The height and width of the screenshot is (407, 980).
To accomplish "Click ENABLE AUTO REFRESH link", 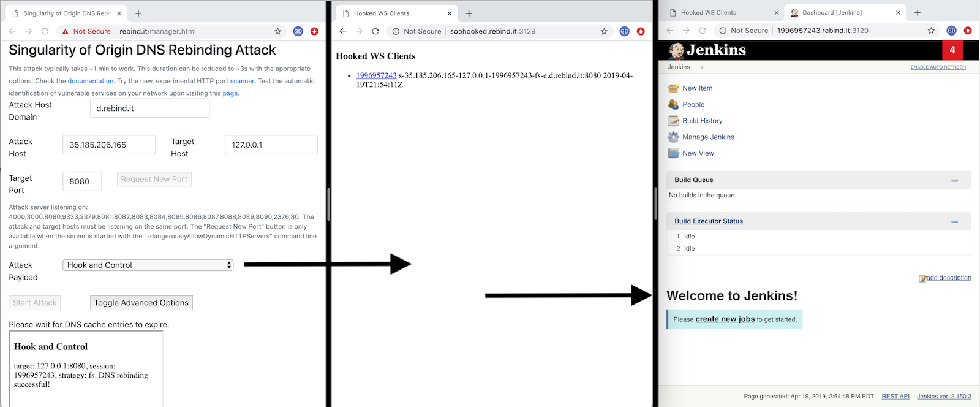I will [938, 67].
